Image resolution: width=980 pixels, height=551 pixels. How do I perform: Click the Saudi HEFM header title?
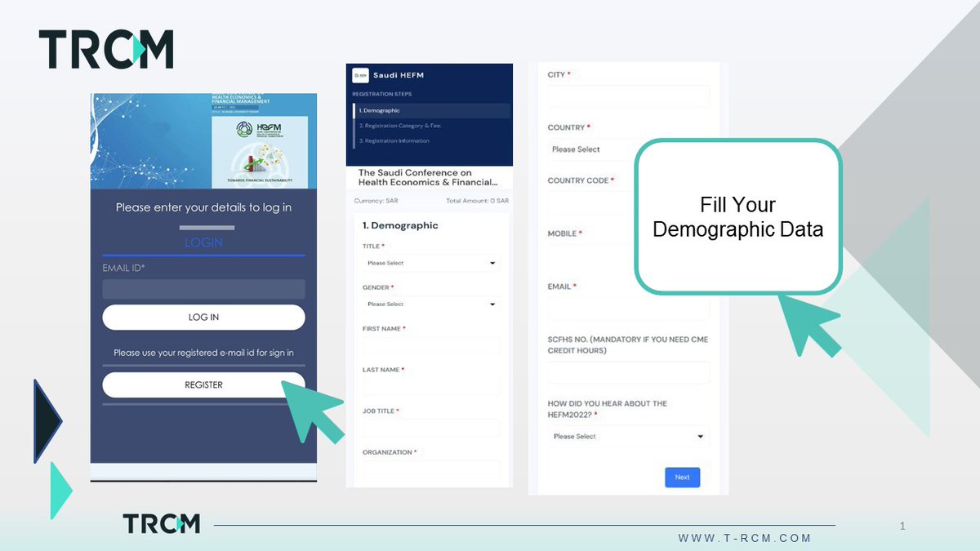[399, 75]
